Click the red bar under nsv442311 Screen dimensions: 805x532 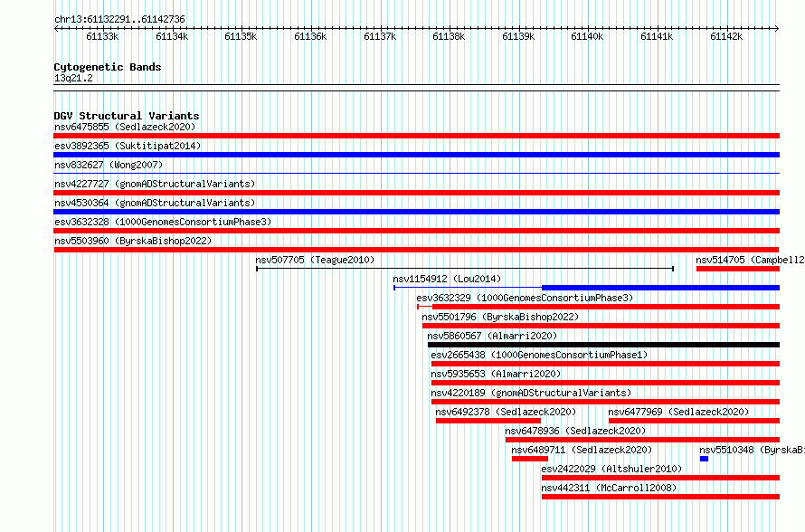tap(660, 497)
